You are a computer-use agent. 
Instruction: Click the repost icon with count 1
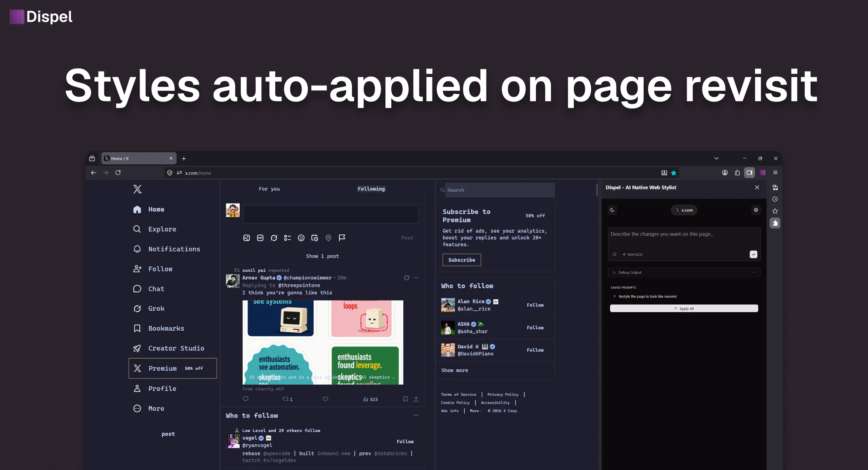[288, 399]
